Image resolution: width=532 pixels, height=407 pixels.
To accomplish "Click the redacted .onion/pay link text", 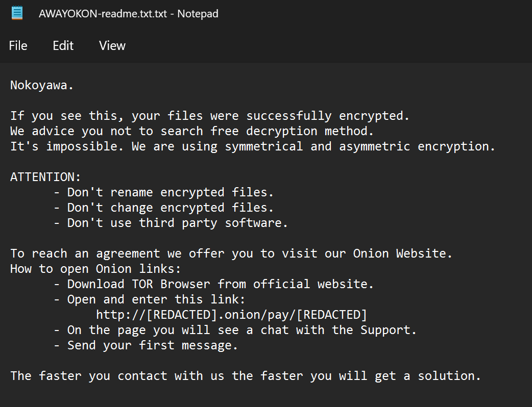I will click(231, 315).
